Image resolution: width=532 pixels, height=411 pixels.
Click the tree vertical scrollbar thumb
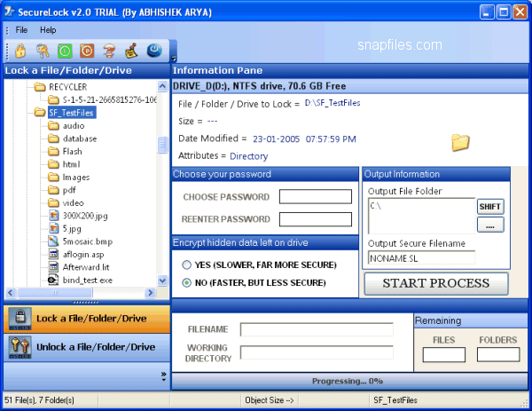[x=162, y=145]
